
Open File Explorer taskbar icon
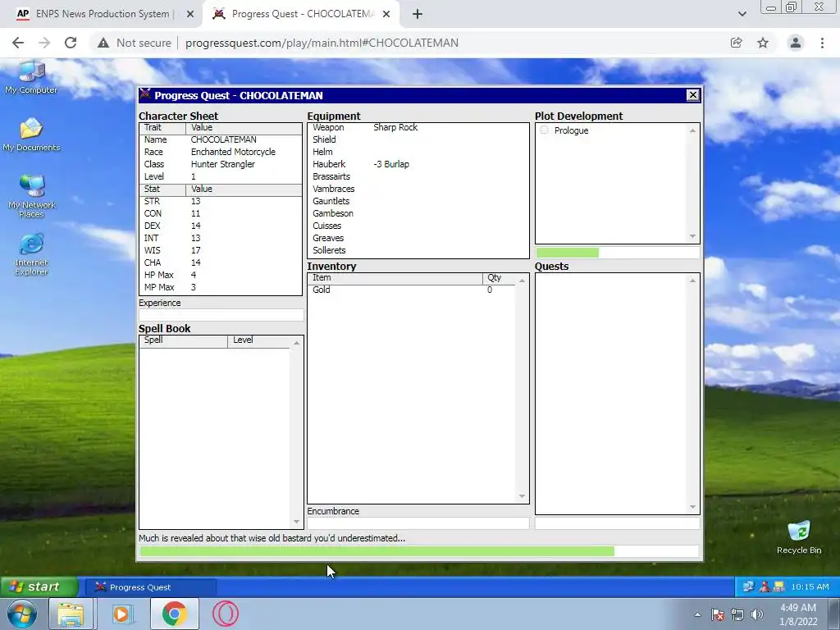[71, 614]
